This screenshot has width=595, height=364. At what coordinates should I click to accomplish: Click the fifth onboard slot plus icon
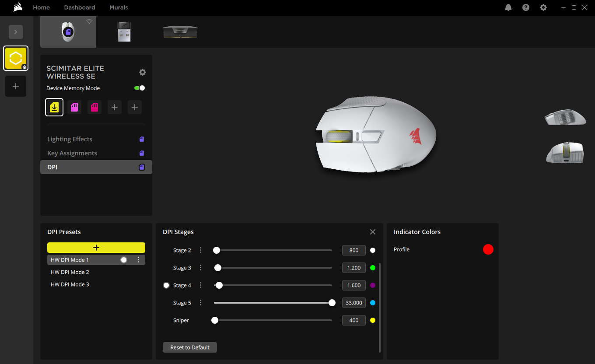(x=135, y=107)
